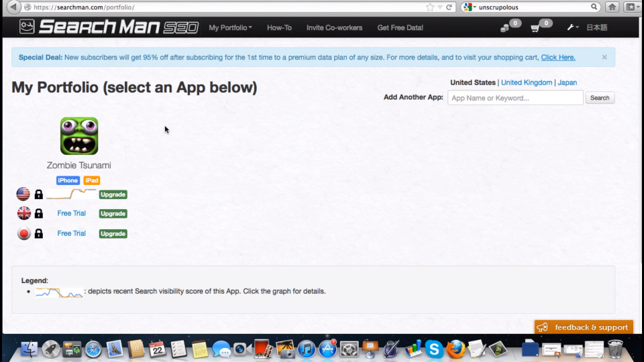This screenshot has width=644, height=362.
Task: Open the Trash in Dock
Action: (615, 349)
